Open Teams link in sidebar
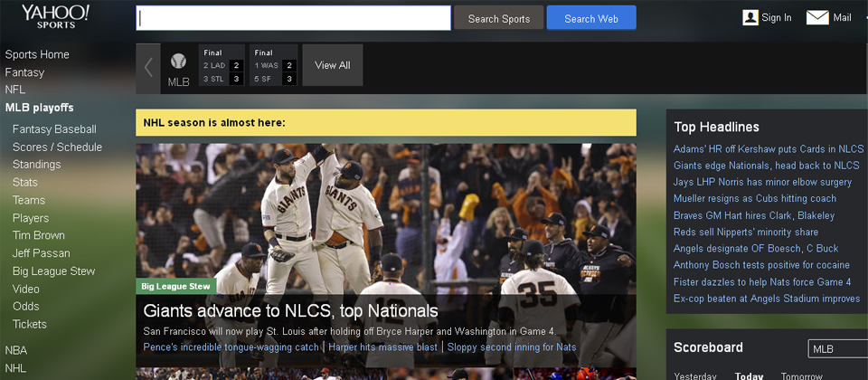The image size is (868, 380). (x=29, y=200)
